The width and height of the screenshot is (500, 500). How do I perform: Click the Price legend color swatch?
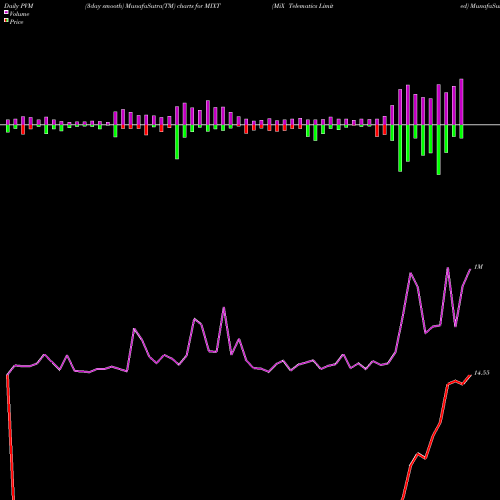click(x=6, y=21)
